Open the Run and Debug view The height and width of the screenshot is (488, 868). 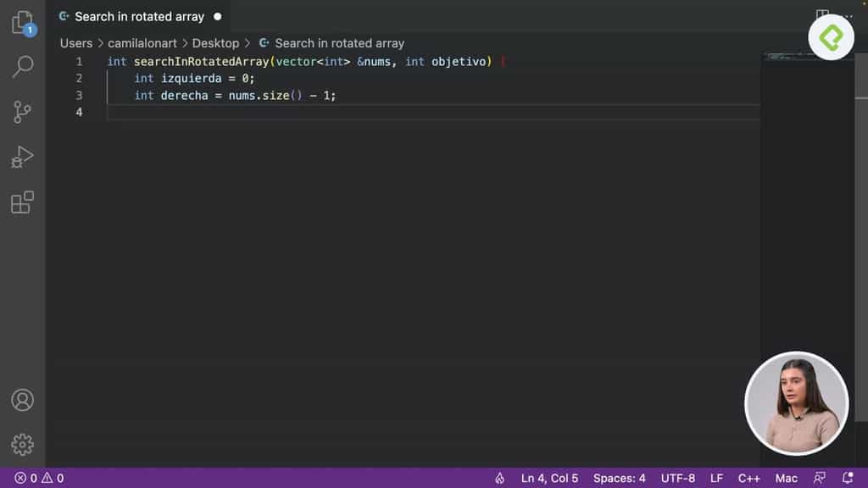[x=22, y=156]
